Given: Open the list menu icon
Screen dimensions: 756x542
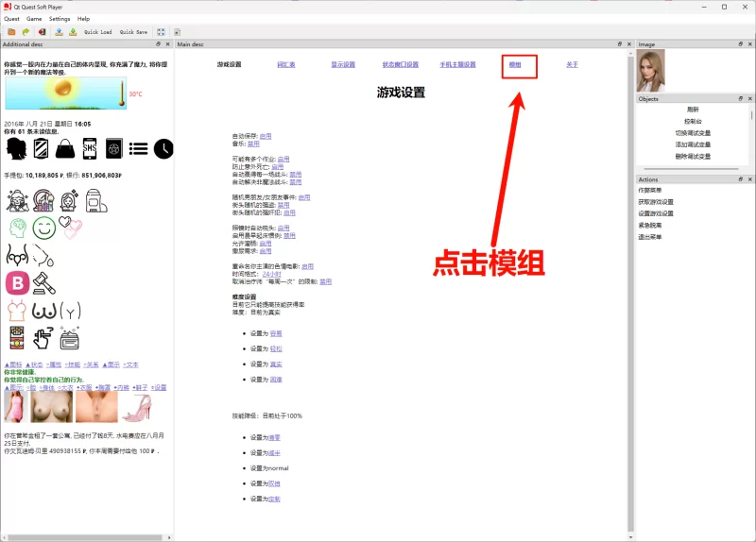Looking at the screenshot, I should [x=138, y=149].
